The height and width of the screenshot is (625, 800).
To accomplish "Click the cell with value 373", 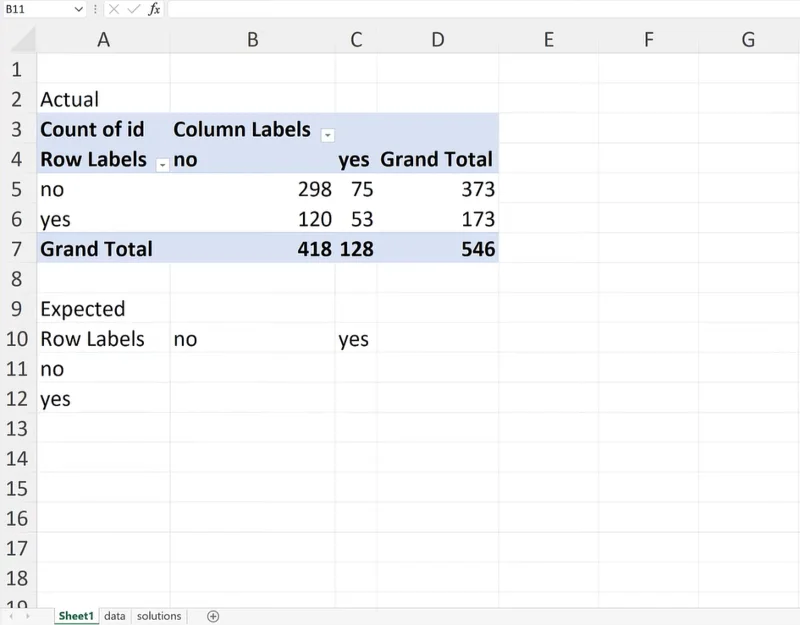I will pyautogui.click(x=438, y=189).
